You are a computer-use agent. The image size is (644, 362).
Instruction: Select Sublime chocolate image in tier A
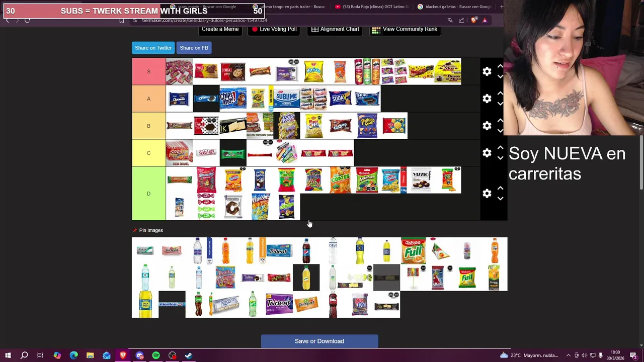pos(287,99)
